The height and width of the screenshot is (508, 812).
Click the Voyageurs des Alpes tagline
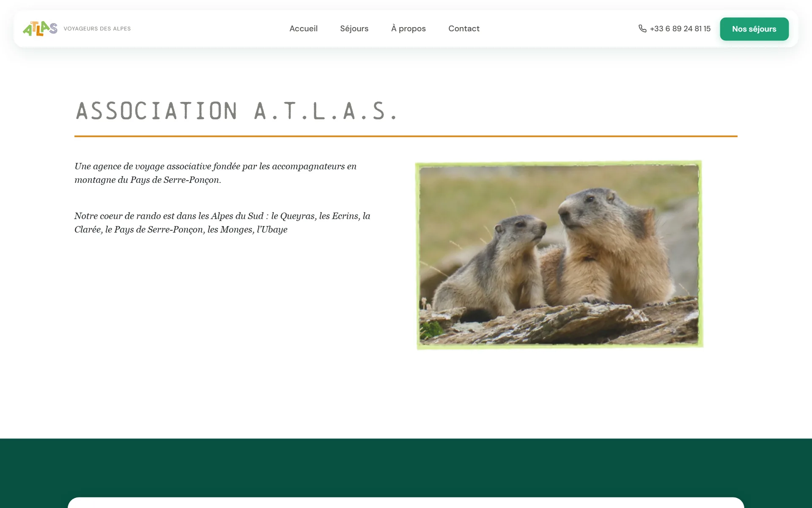click(x=97, y=29)
